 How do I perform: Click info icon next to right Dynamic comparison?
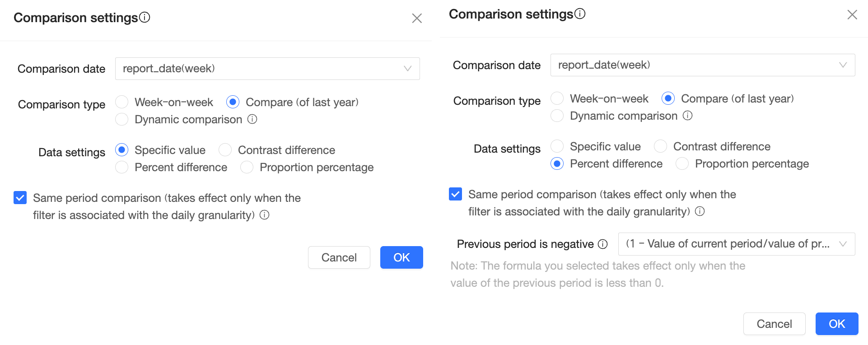pos(688,116)
